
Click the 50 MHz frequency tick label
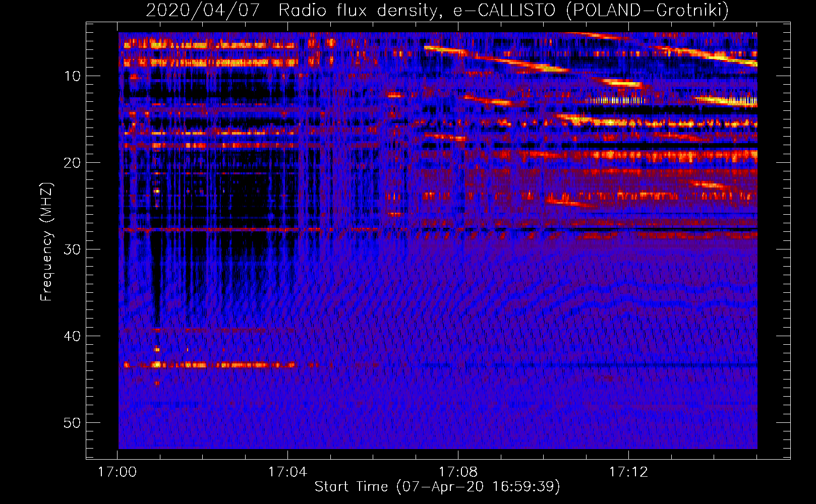pos(73,423)
